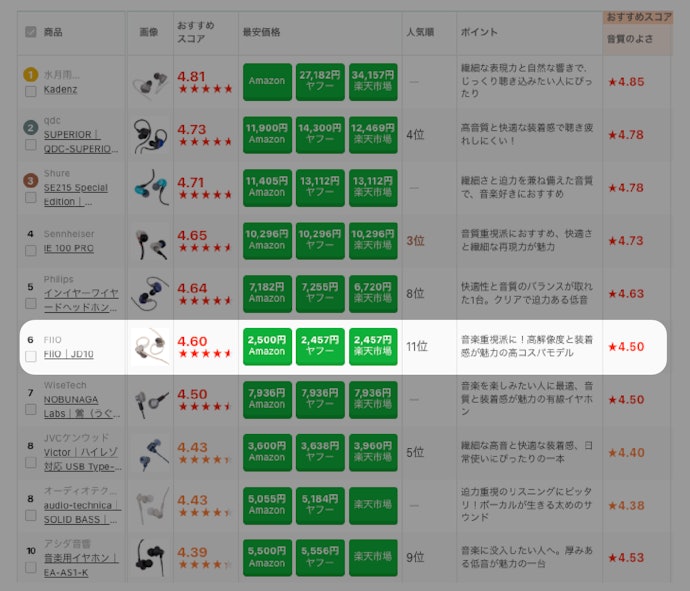Open 7,936円 楽天市場 offer for NOBUNAGA Labs

tap(373, 400)
